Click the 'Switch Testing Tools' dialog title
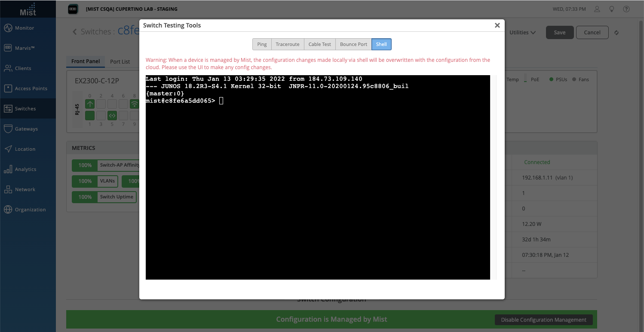The width and height of the screenshot is (644, 332). 172,25
